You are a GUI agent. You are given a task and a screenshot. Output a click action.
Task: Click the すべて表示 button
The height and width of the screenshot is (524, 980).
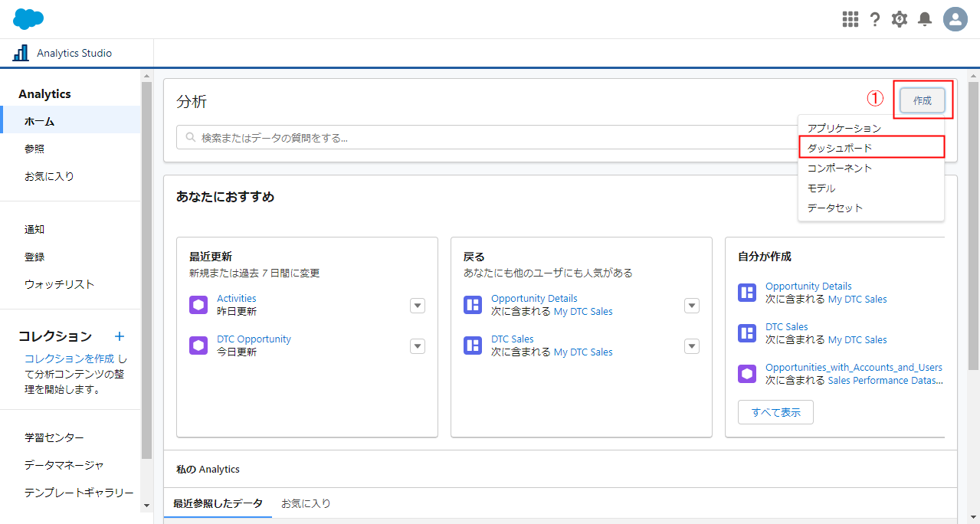click(x=775, y=411)
